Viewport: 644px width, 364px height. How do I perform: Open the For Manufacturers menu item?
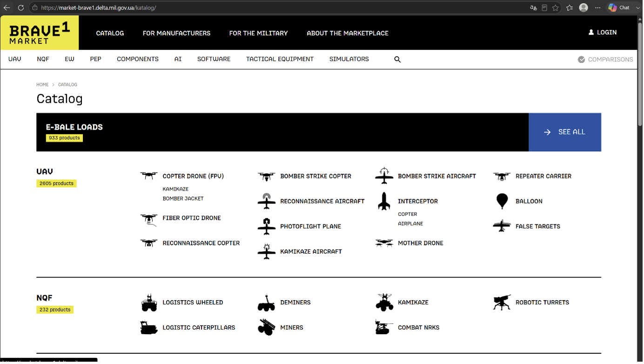click(x=177, y=33)
